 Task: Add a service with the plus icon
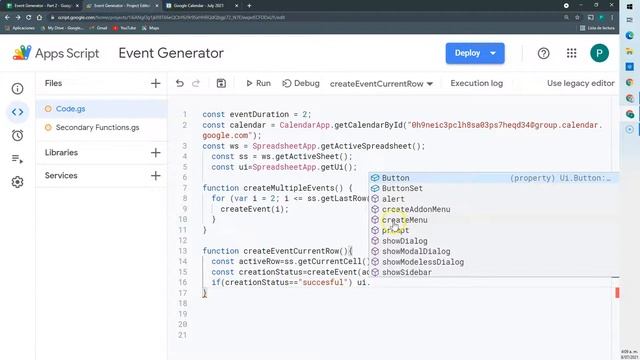pos(156,176)
